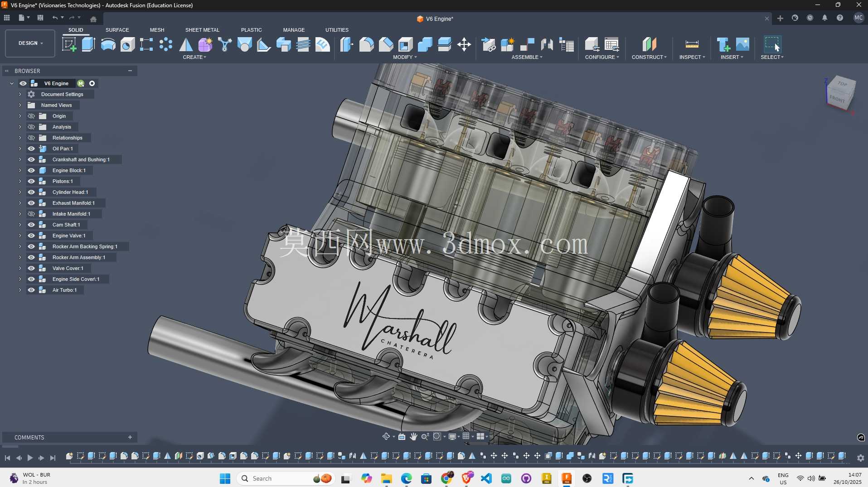Open the SHEET METAL tab

click(x=202, y=30)
